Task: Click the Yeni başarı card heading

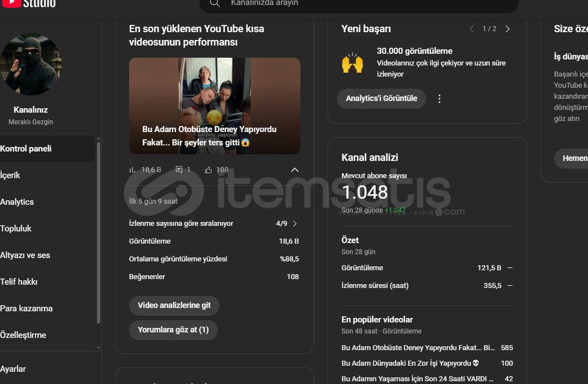Action: (x=366, y=29)
